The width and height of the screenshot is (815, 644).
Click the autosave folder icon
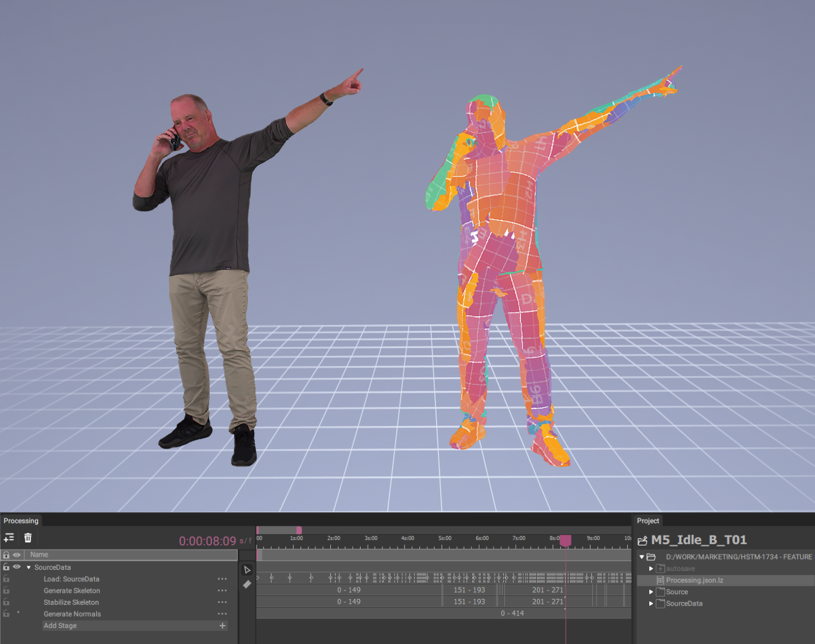(660, 569)
